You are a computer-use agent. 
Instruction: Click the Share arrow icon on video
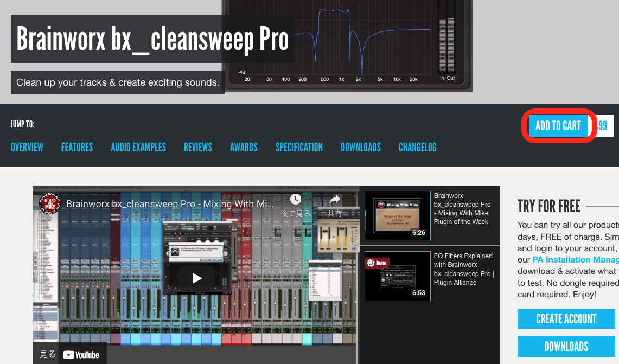[x=334, y=200]
